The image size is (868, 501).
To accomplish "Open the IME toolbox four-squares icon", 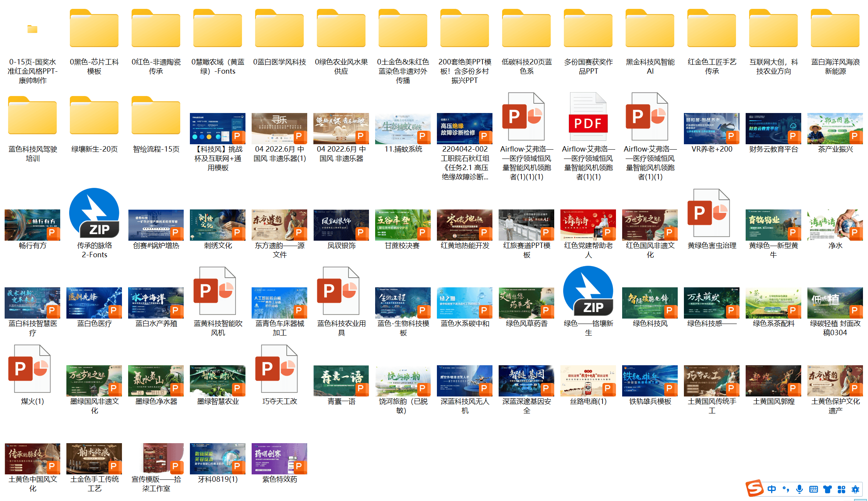I will pos(841,489).
